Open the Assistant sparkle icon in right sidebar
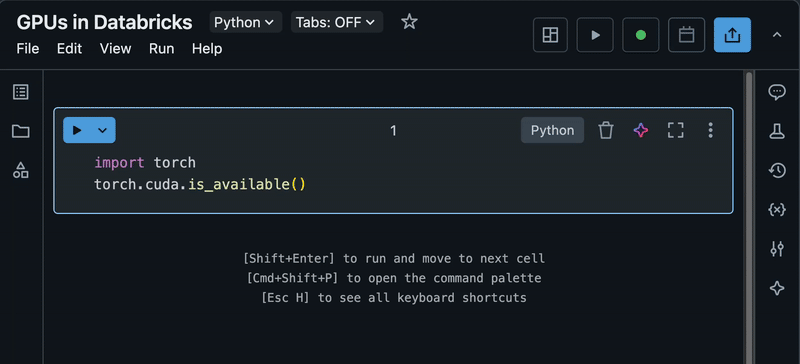The image size is (800, 364). coord(777,288)
